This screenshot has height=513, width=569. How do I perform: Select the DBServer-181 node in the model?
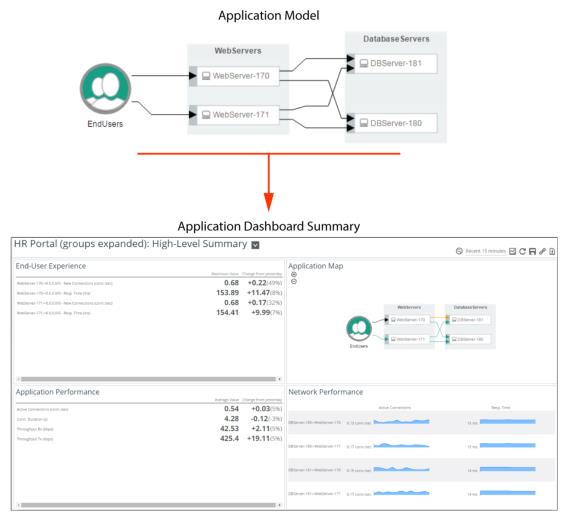coord(396,63)
